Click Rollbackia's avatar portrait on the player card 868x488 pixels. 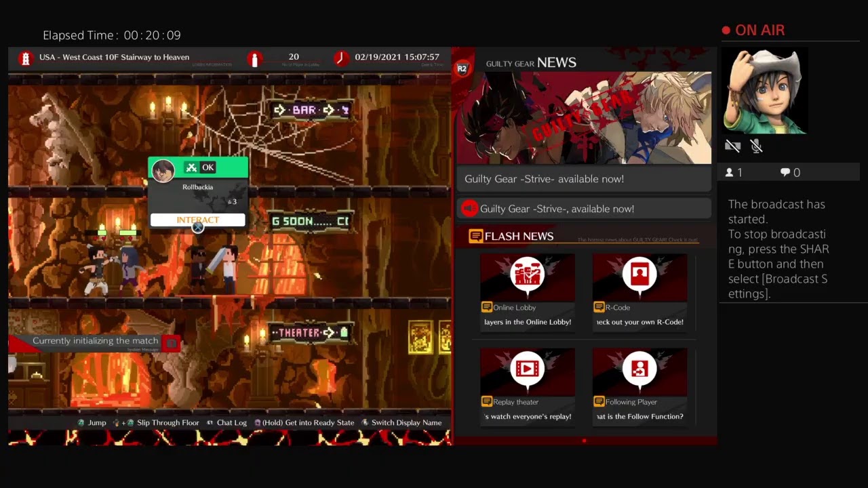(163, 171)
